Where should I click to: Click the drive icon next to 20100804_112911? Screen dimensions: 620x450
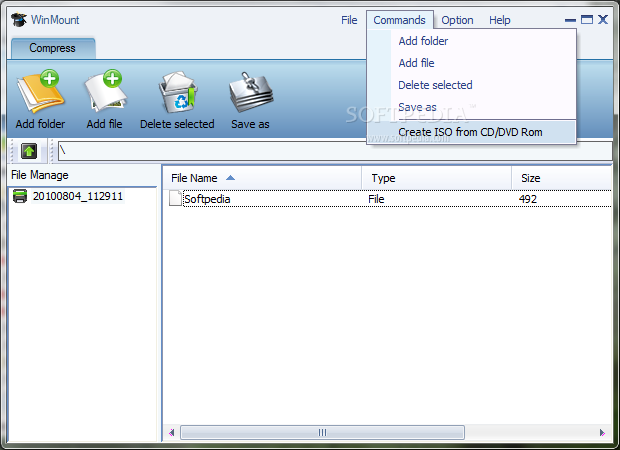pos(20,196)
